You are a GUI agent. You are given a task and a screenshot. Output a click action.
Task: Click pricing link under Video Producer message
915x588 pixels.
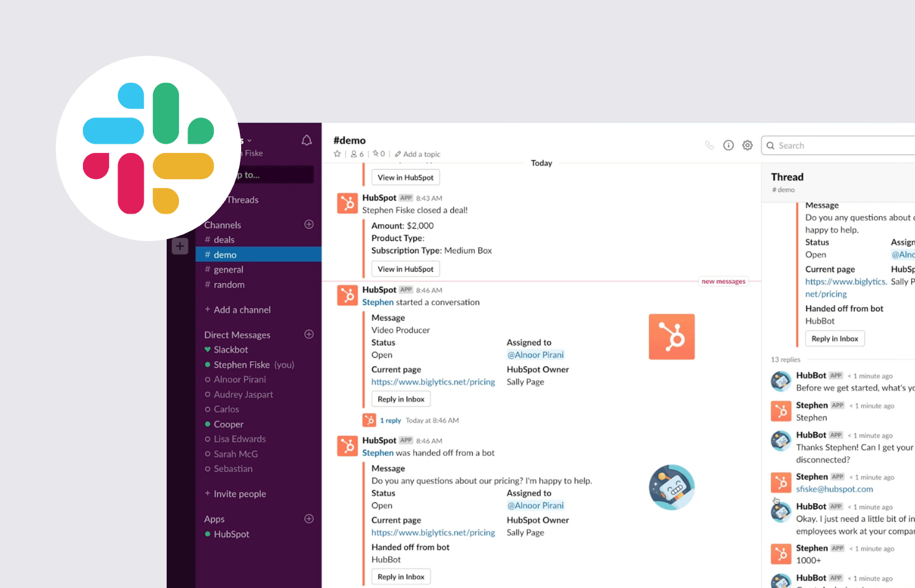point(433,382)
